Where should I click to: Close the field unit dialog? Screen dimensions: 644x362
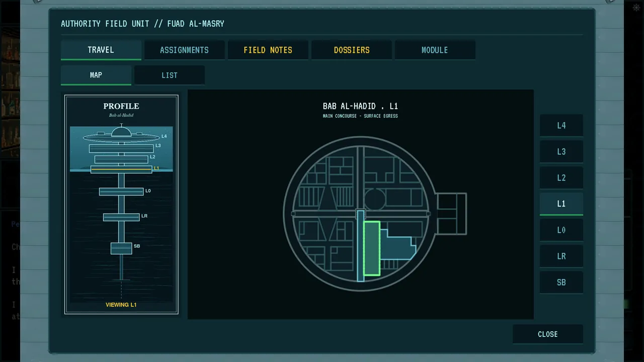click(547, 334)
